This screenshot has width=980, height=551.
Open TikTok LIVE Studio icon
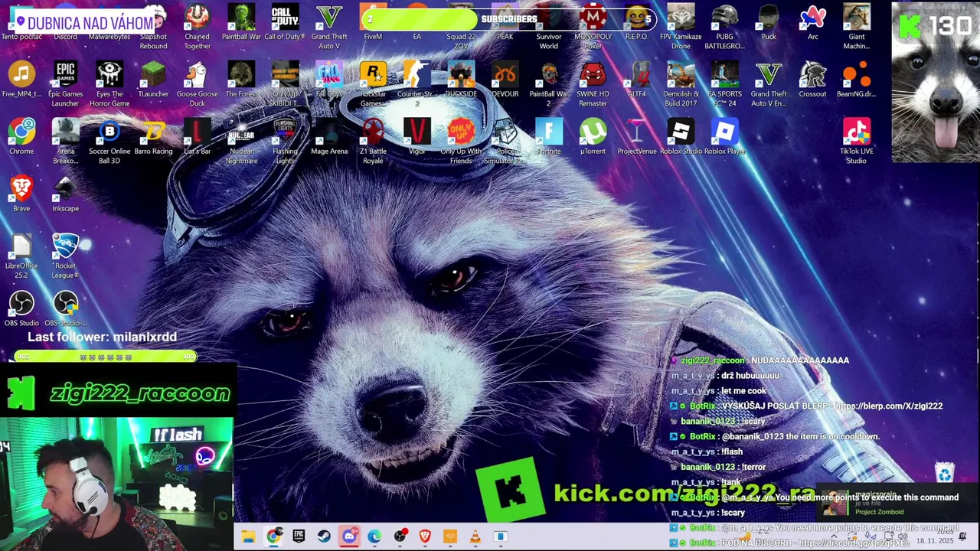click(857, 142)
